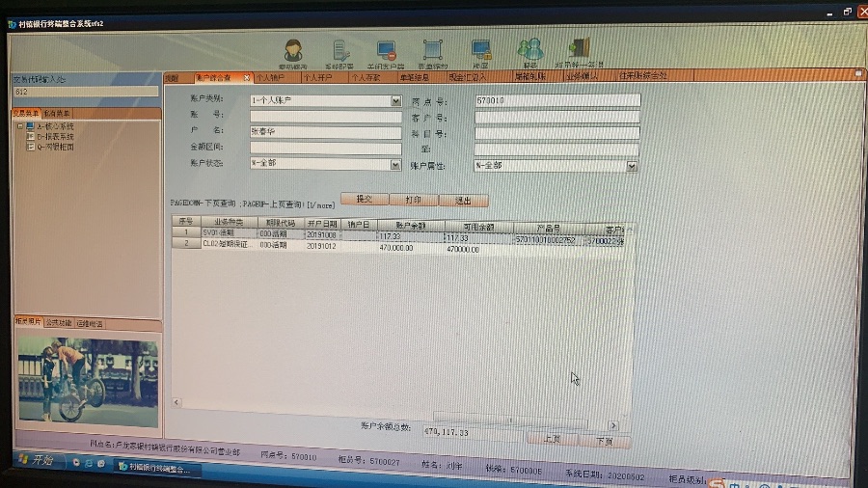Click the two-person contacts toolbar icon
The width and height of the screenshot is (868, 488).
tap(529, 48)
